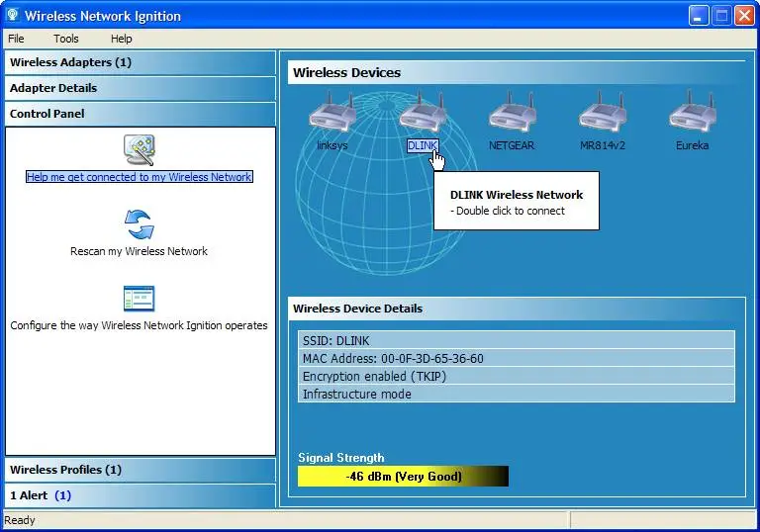Click the 'Wireless Device Details' header
Image resolution: width=760 pixels, height=532 pixels.
pyautogui.click(x=517, y=309)
